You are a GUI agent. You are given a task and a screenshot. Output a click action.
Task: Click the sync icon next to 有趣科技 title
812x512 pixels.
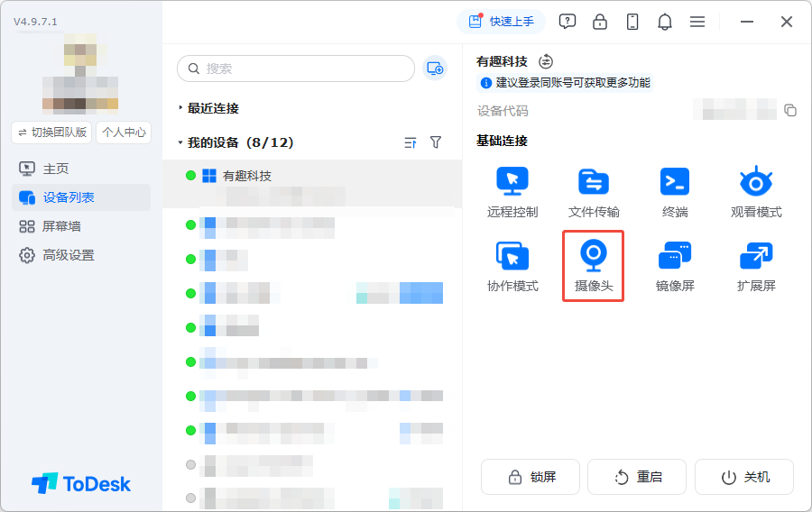[x=546, y=61]
